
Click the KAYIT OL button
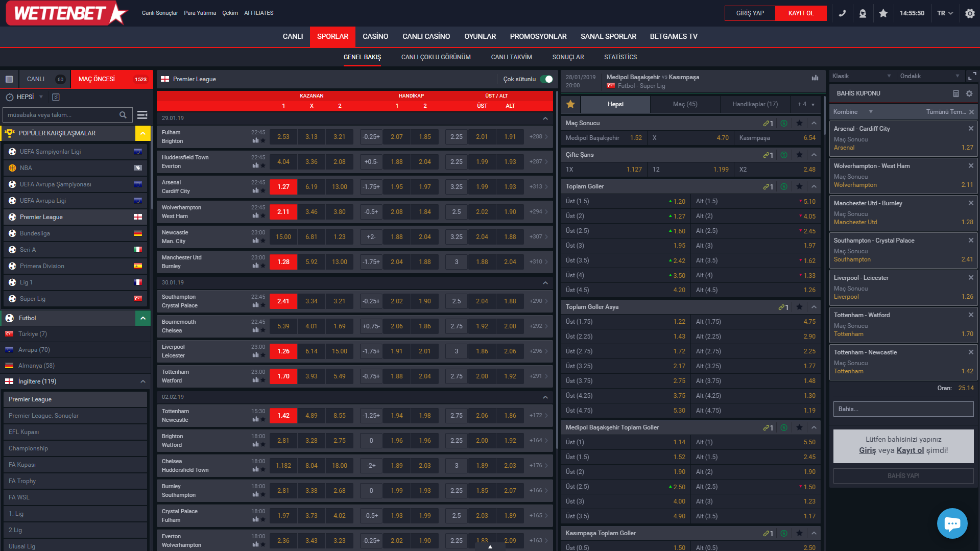800,13
